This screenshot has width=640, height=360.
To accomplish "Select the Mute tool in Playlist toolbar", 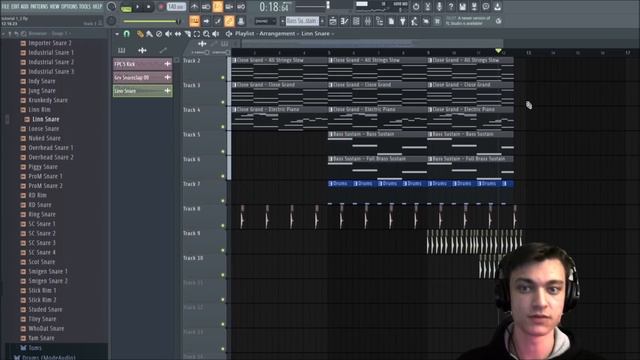I will point(168,34).
